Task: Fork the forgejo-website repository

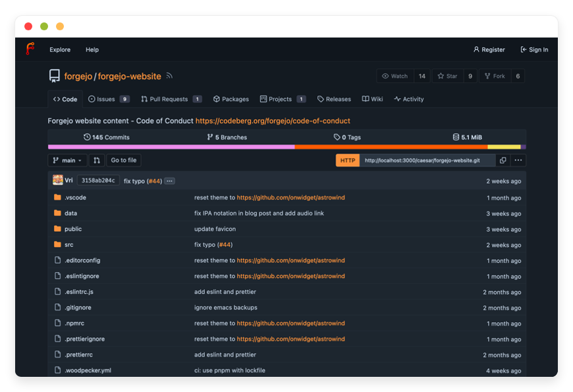Action: pyautogui.click(x=495, y=76)
